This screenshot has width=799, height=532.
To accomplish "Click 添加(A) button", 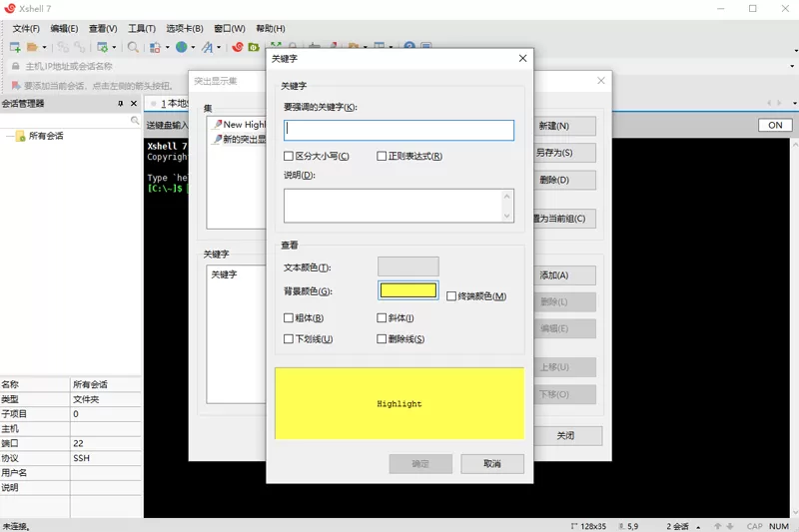I will click(564, 275).
